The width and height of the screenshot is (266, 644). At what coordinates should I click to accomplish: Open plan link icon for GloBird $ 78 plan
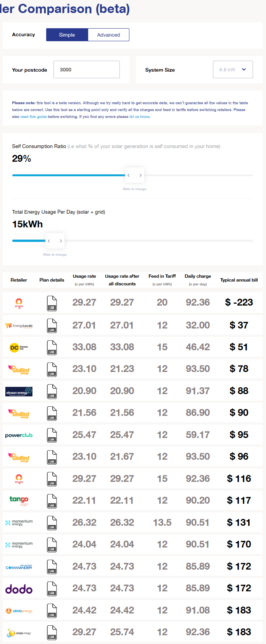coord(52,369)
